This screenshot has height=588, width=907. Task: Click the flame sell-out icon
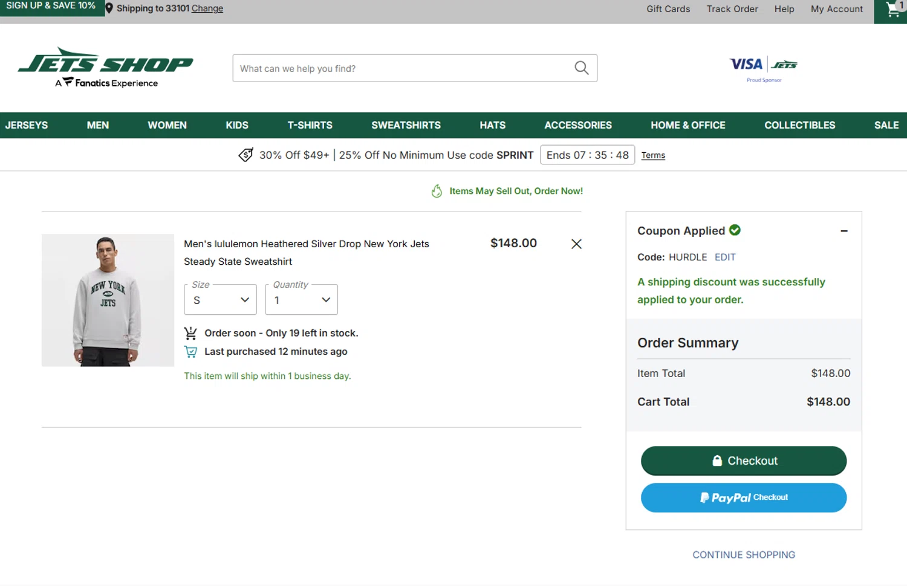click(437, 191)
